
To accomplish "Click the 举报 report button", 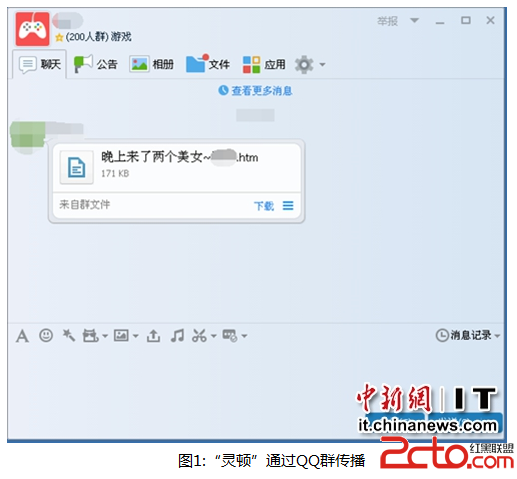I will point(387,21).
